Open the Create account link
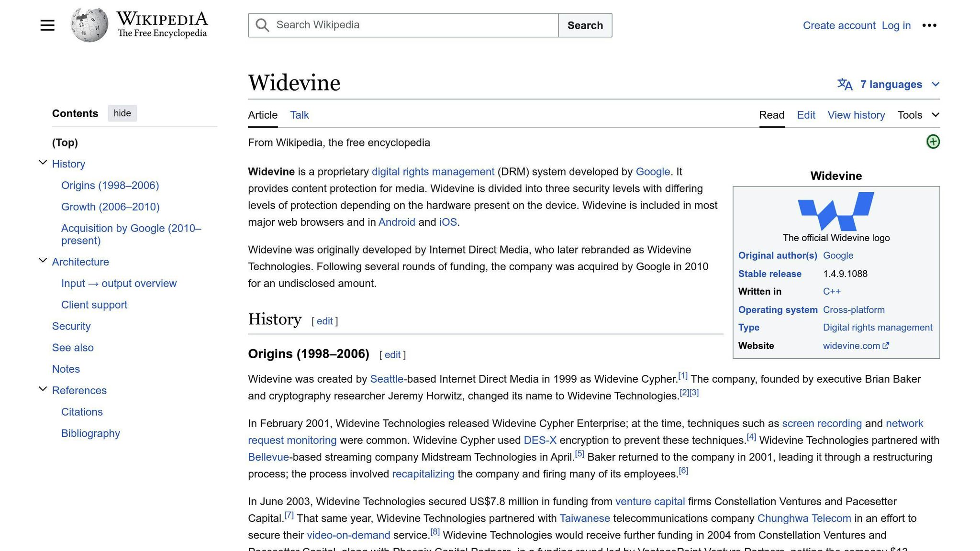Screen dimensions: 980x551 (x=839, y=25)
